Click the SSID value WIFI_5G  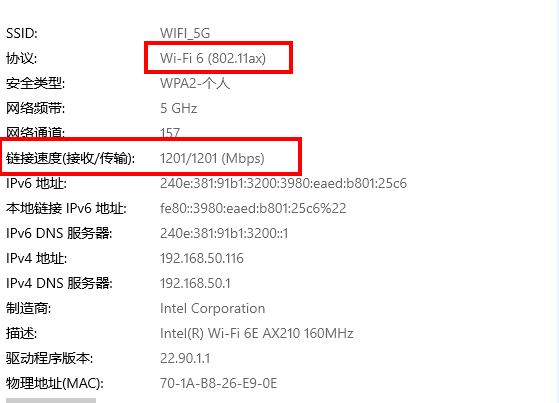[185, 33]
